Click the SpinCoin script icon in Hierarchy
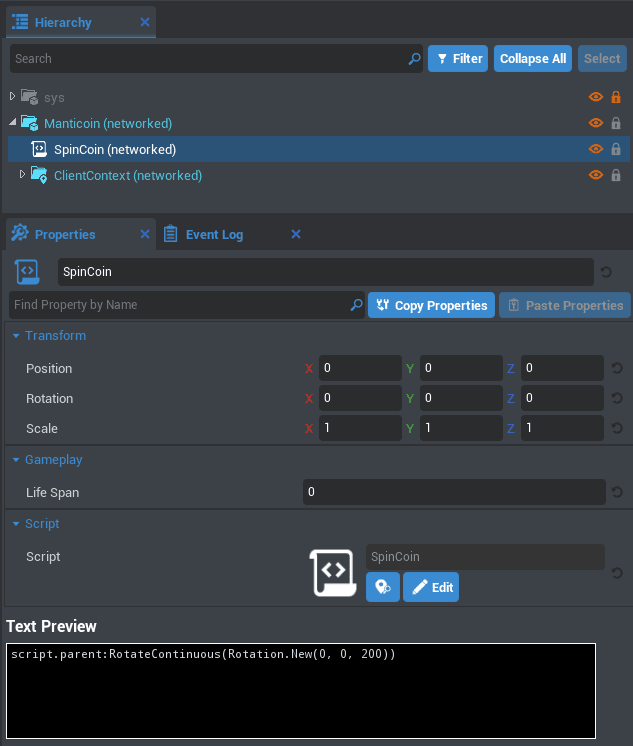Viewport: 633px width, 746px height. coord(39,149)
